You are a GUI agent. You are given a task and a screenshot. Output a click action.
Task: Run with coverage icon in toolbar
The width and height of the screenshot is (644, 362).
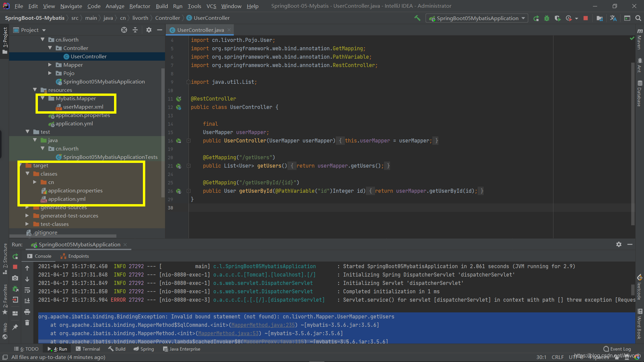click(x=557, y=18)
